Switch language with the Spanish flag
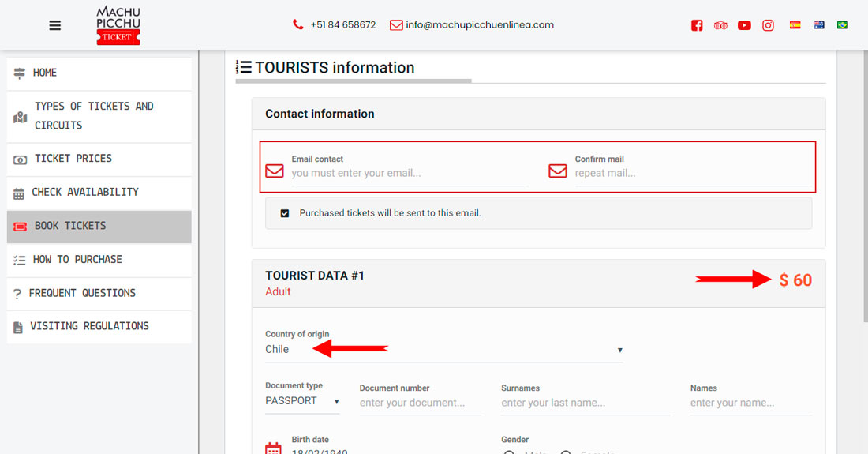Image resolution: width=868 pixels, height=454 pixels. tap(795, 25)
